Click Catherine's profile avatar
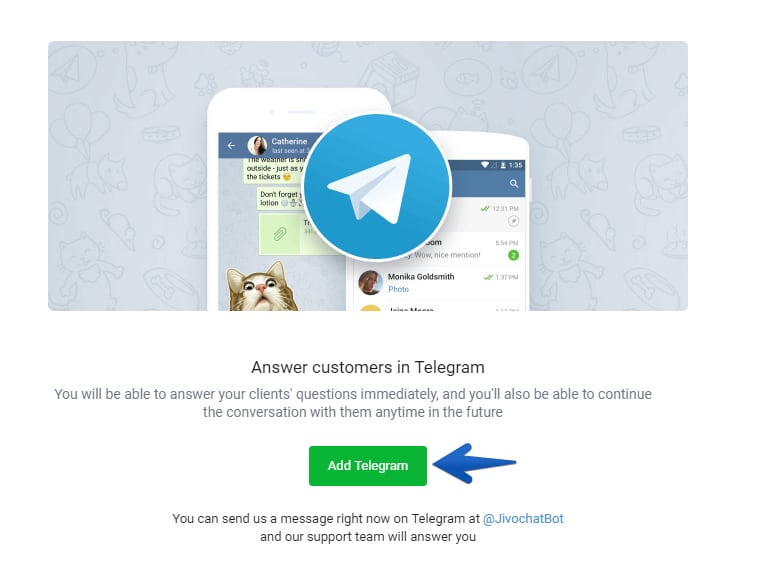757x585 pixels. [x=257, y=145]
